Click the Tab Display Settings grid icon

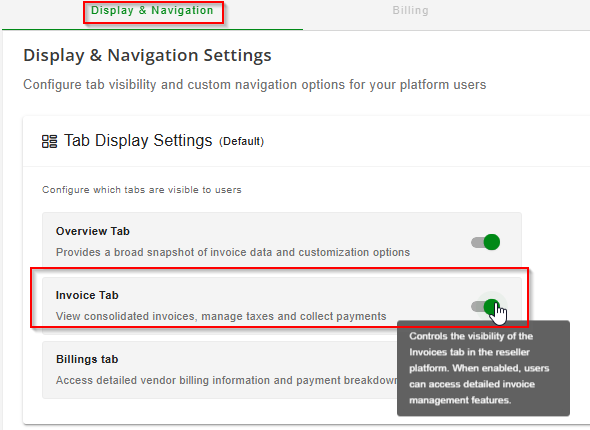click(49, 142)
